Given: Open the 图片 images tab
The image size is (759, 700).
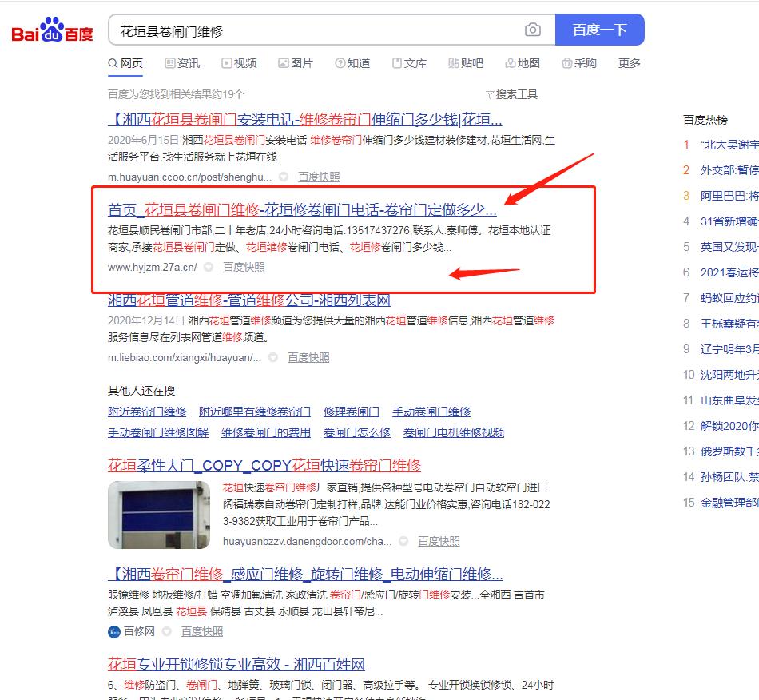Looking at the screenshot, I should [296, 63].
